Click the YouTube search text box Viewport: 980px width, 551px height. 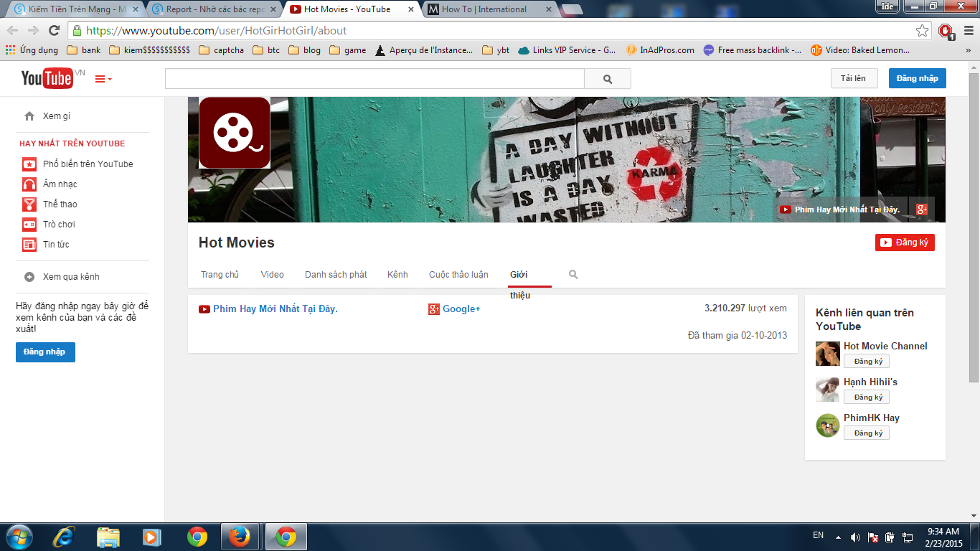(374, 79)
